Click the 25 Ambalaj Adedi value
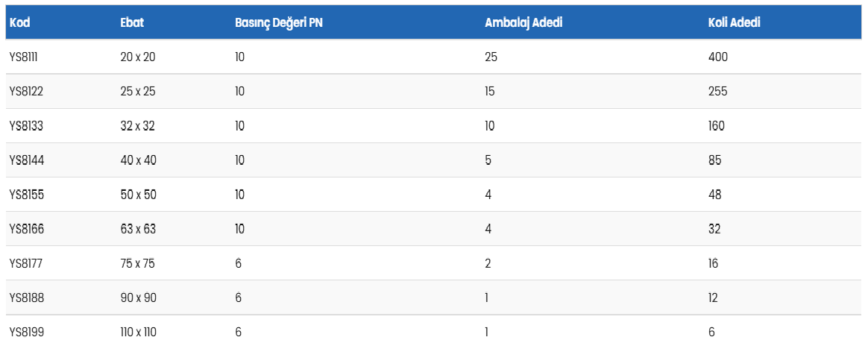This screenshot has width=868, height=343. pos(491,57)
